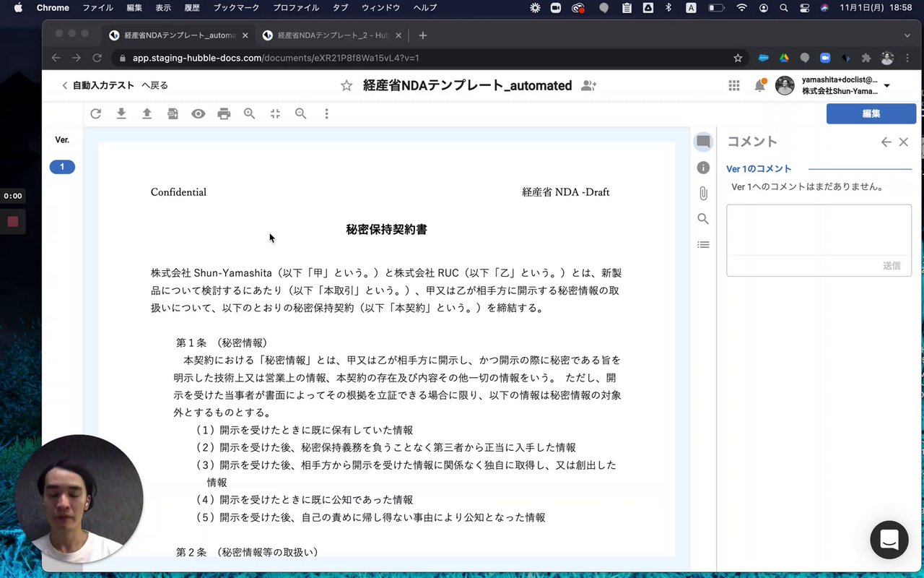The image size is (924, 578).
Task: Click the browser forward arrow
Action: pyautogui.click(x=77, y=58)
